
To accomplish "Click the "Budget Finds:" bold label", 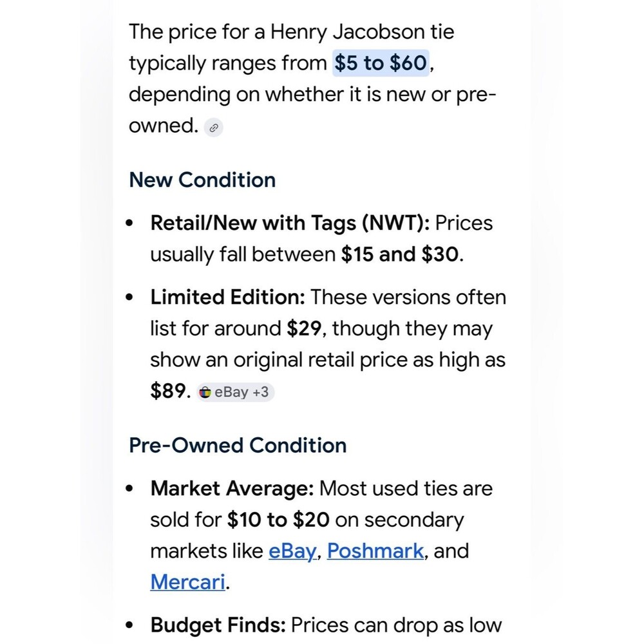I will [x=218, y=625].
